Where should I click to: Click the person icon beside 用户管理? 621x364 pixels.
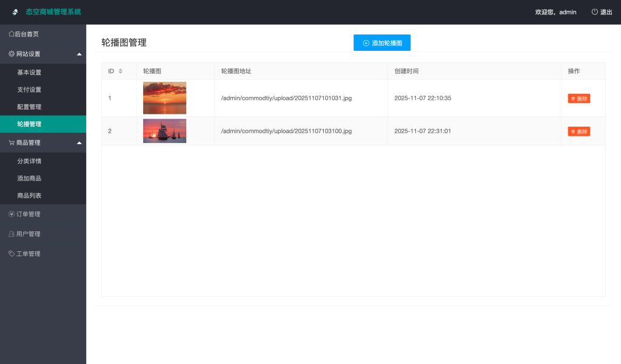click(x=12, y=234)
